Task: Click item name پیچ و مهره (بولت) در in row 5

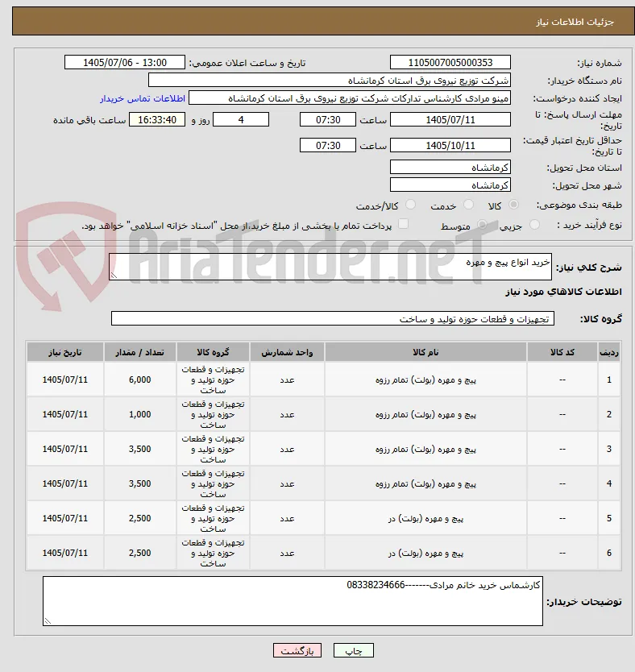Action: 425,518
